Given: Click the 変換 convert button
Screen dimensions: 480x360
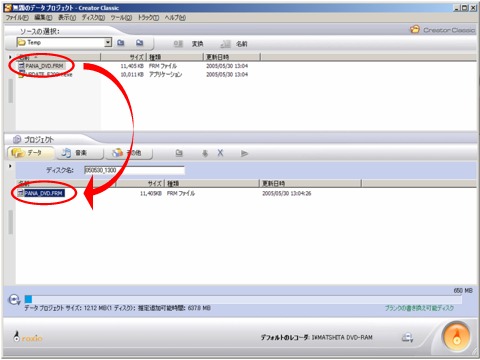Looking at the screenshot, I should [188, 44].
